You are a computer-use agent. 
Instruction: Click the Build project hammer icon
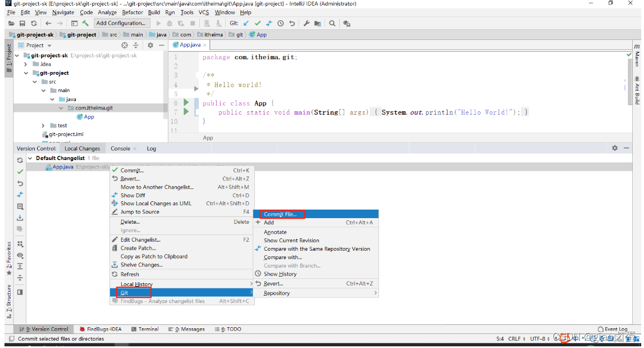click(85, 24)
